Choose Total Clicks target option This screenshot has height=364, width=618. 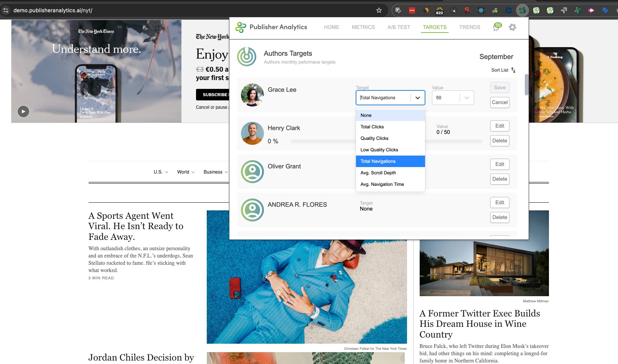pos(391,127)
